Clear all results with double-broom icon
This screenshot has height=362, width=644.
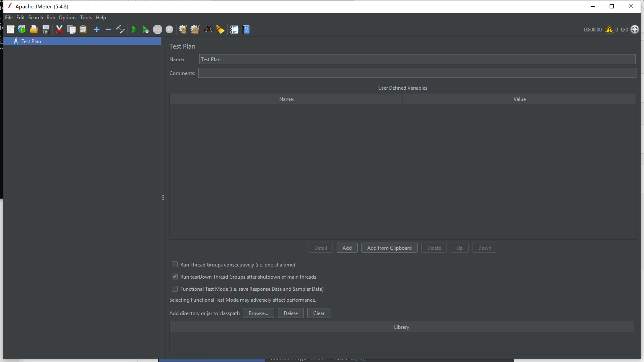click(195, 29)
